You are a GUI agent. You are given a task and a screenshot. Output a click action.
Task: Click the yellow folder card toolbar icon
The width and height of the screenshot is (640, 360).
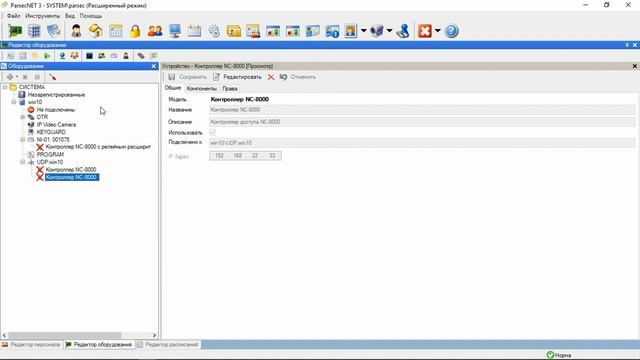coord(234,31)
